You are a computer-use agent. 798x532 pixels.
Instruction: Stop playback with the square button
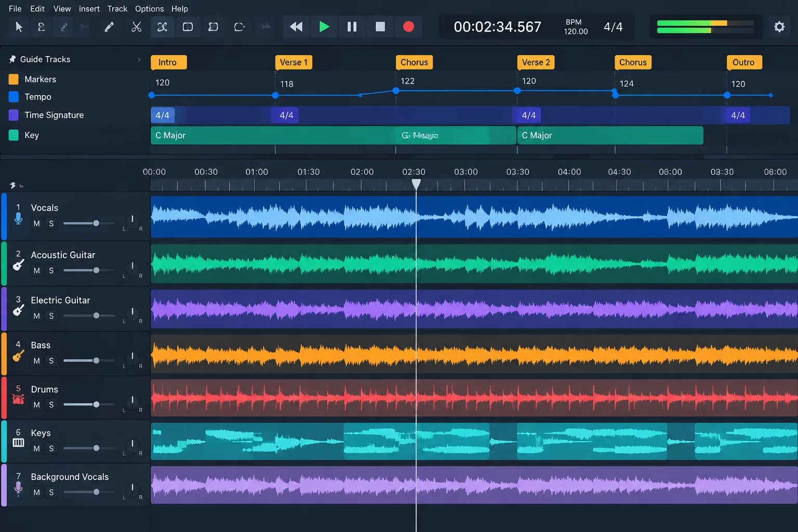pos(380,26)
